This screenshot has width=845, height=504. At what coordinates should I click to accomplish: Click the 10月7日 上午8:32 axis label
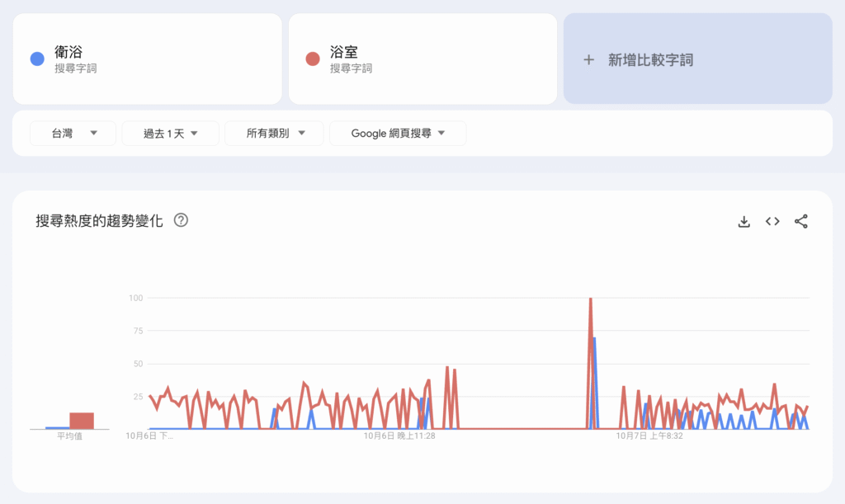click(649, 436)
